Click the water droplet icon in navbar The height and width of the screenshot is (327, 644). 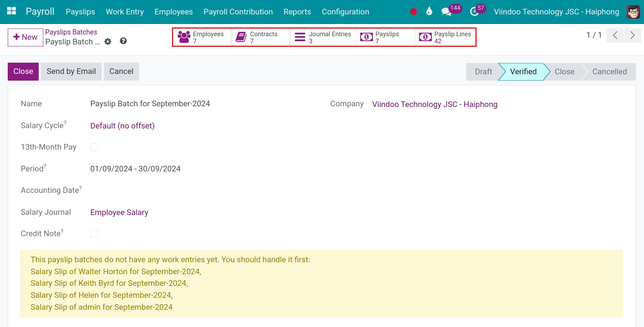(x=429, y=12)
